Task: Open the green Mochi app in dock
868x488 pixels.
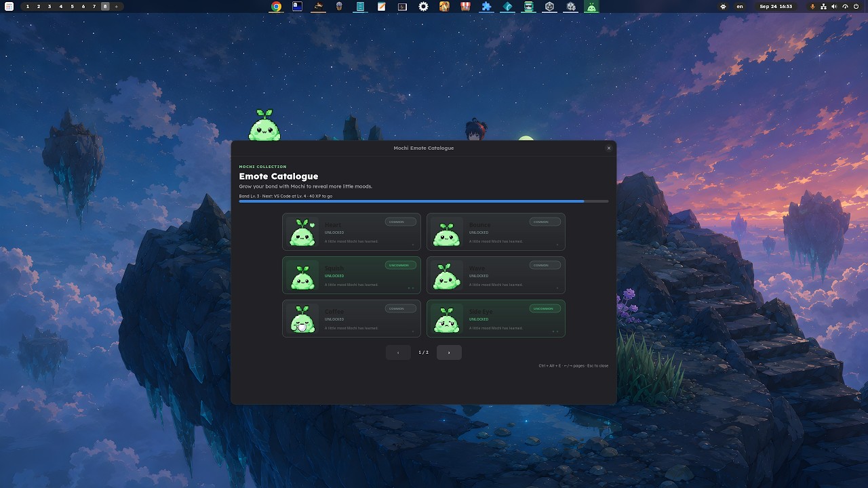Action: pyautogui.click(x=591, y=6)
